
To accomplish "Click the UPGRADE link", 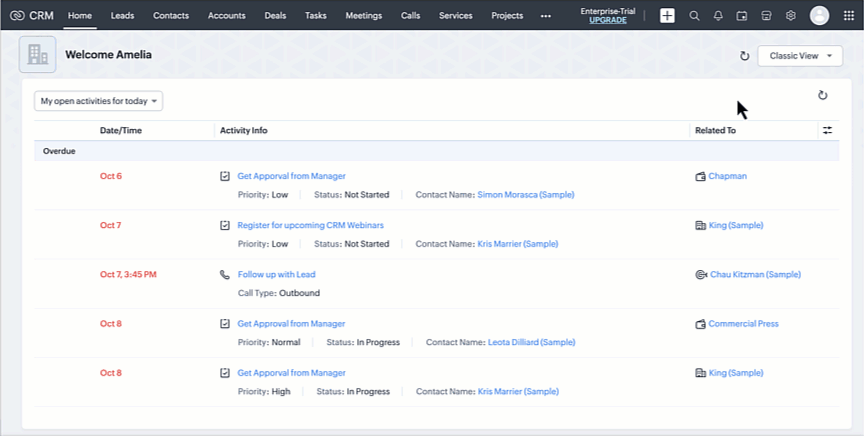I will 608,20.
